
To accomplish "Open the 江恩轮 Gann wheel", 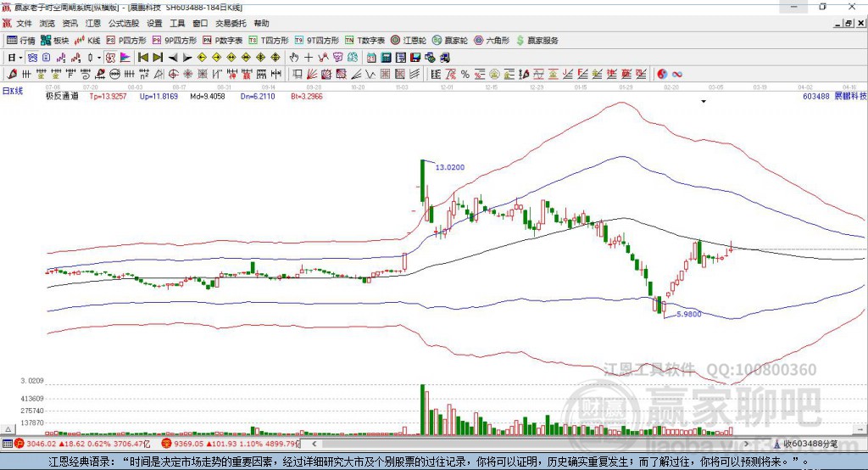I will coord(409,41).
